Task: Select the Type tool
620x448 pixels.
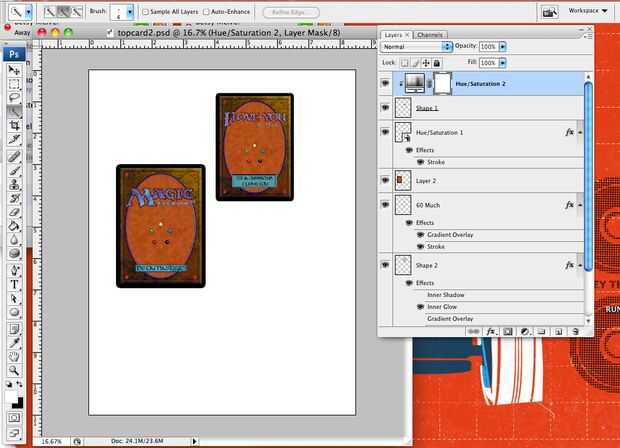Action: click(14, 283)
